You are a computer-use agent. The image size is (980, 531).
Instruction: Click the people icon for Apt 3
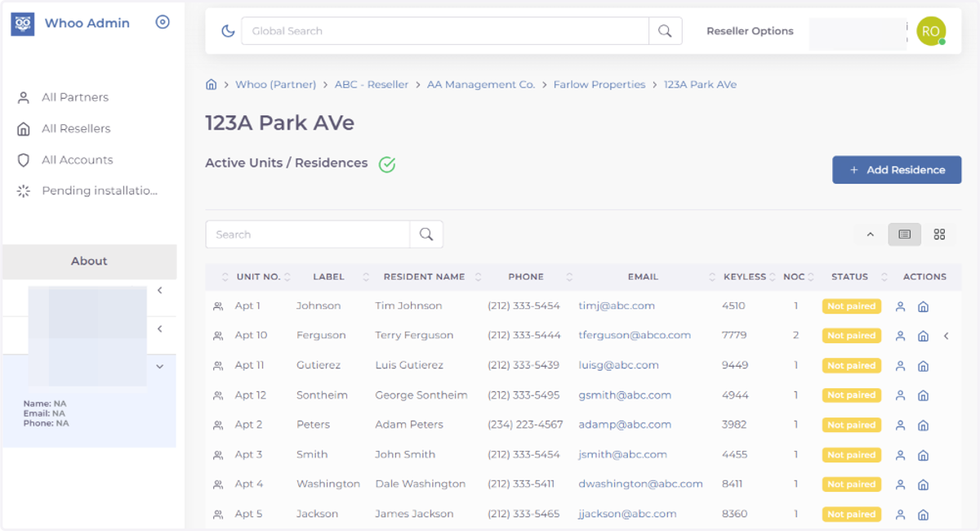pyautogui.click(x=218, y=455)
